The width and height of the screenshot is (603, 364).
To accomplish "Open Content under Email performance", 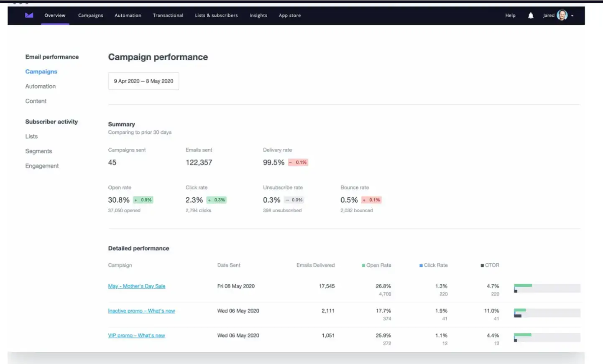I will (36, 101).
